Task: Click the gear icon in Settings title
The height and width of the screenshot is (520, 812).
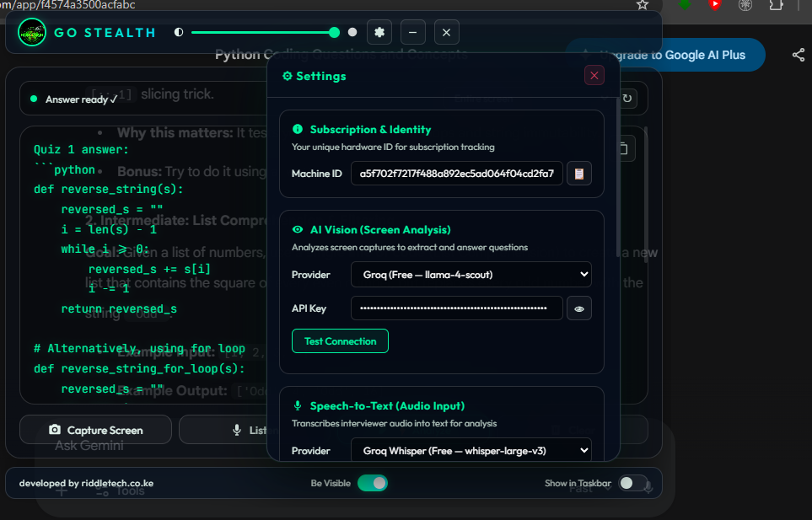Action: pyautogui.click(x=287, y=76)
